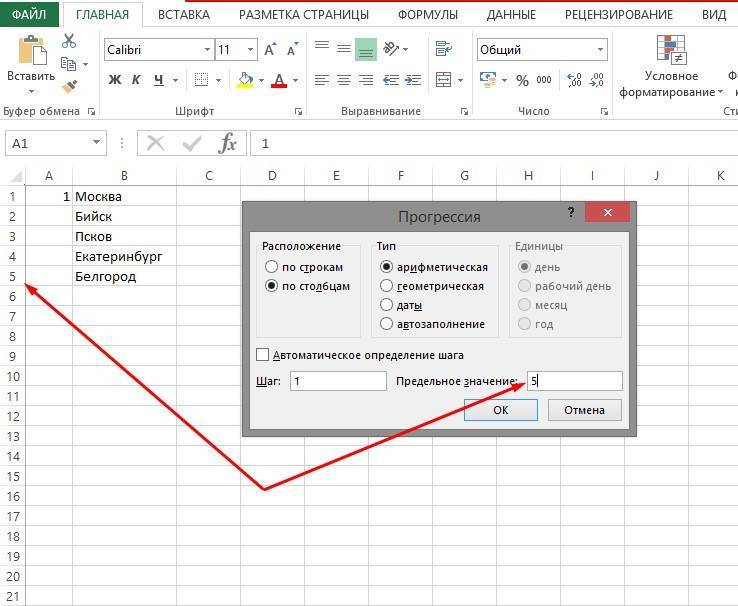Toggle bold Ж formatting

pyautogui.click(x=114, y=80)
